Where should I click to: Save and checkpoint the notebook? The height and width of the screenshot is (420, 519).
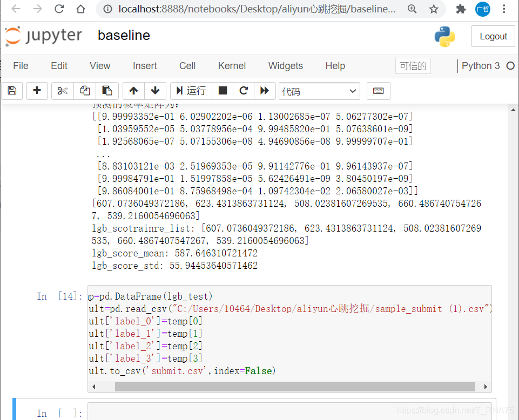pos(12,91)
